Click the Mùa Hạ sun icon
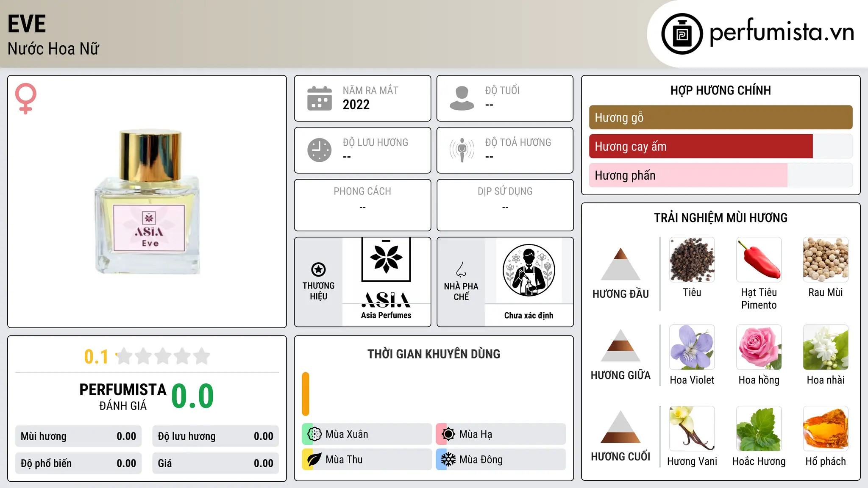The width and height of the screenshot is (868, 488). pyautogui.click(x=448, y=434)
